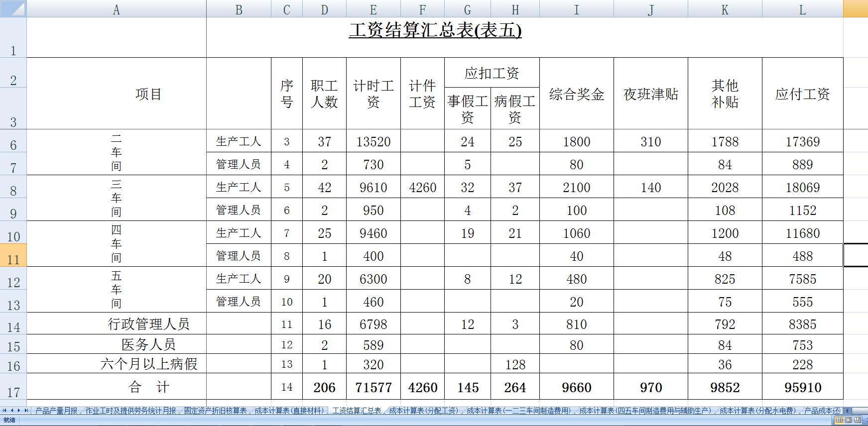The height and width of the screenshot is (426, 868).
Task: Click the 计时工资 header cell
Action: coord(373,94)
